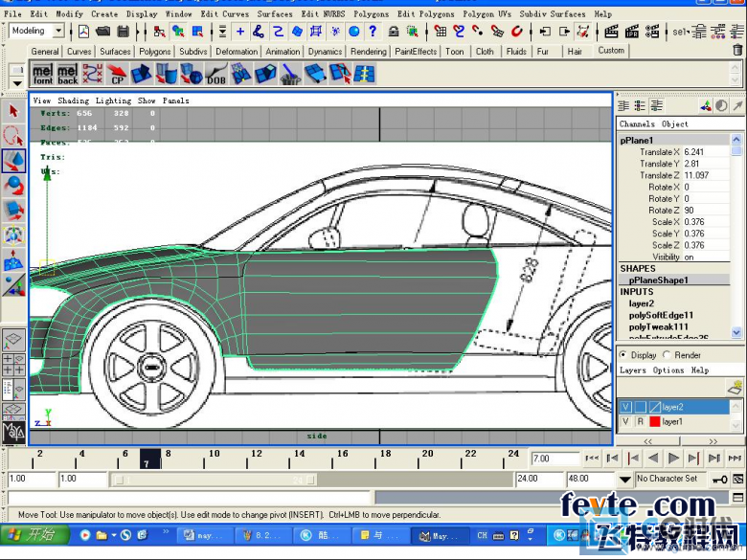
Task: Click the current time field showing 7.00
Action: tap(555, 459)
